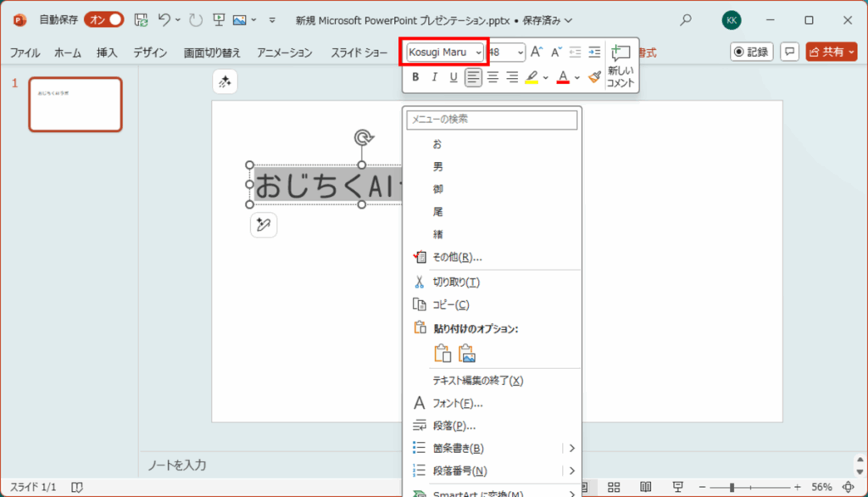Click the Format Painter brush icon
The image size is (868, 497).
pos(595,77)
